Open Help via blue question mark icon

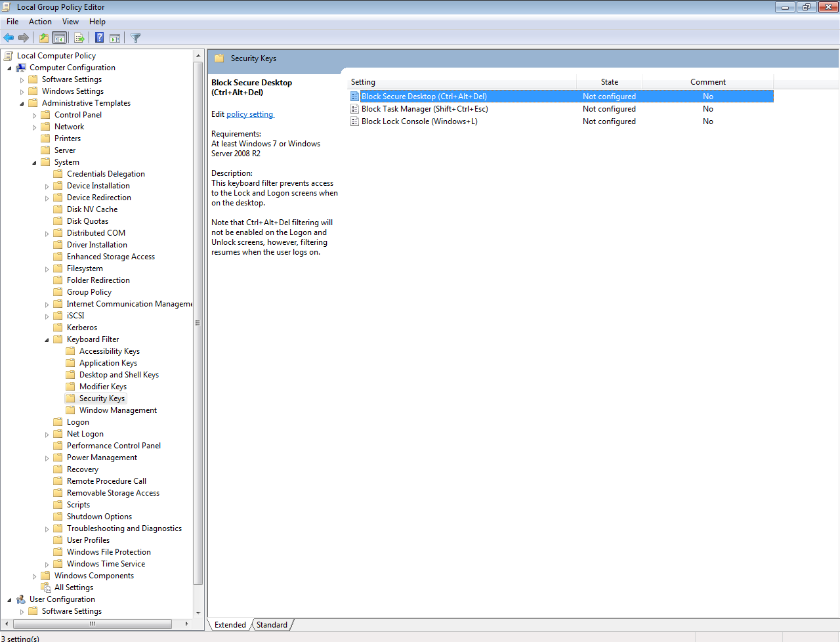tap(99, 38)
